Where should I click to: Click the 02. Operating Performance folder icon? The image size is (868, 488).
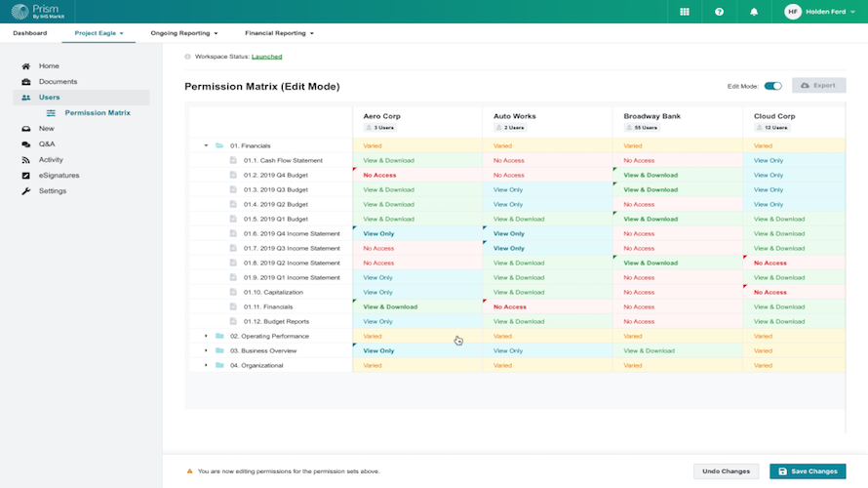point(219,336)
